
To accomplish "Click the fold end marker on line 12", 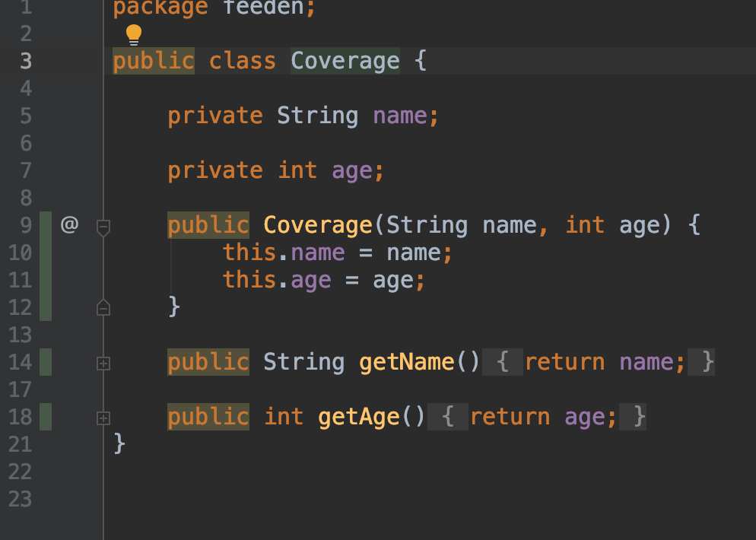I will [103, 307].
